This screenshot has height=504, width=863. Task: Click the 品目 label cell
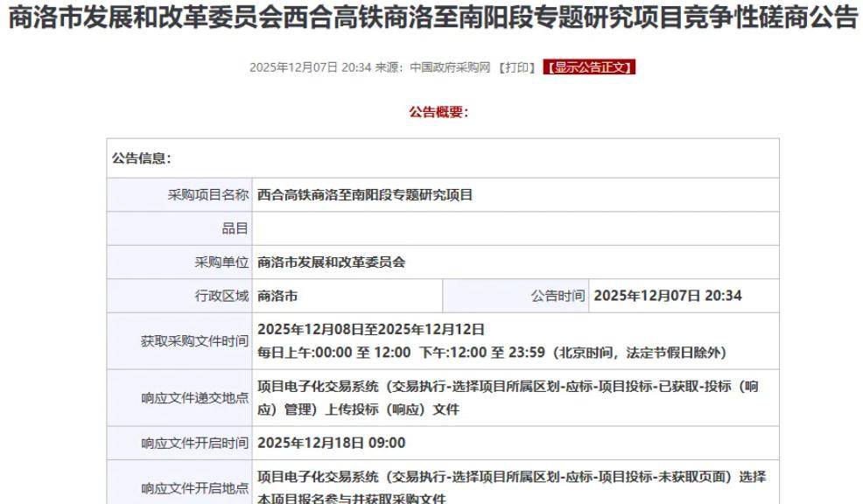point(235,228)
